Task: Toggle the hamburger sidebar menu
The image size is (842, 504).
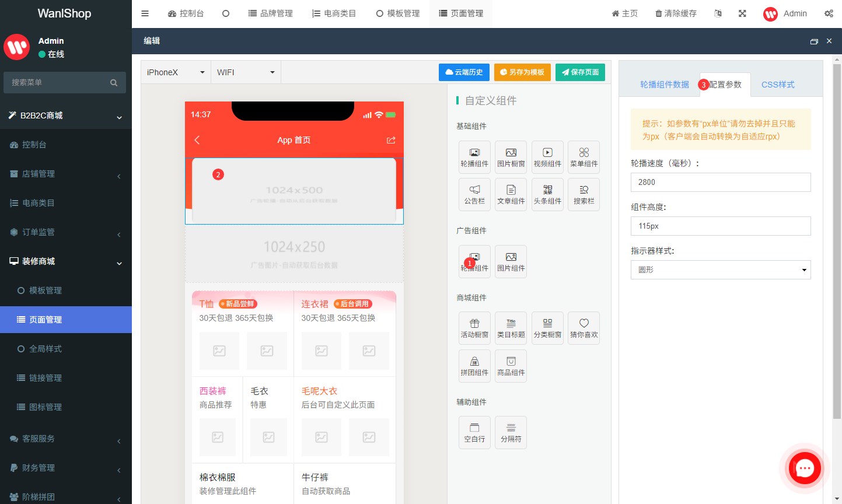Action: (145, 13)
